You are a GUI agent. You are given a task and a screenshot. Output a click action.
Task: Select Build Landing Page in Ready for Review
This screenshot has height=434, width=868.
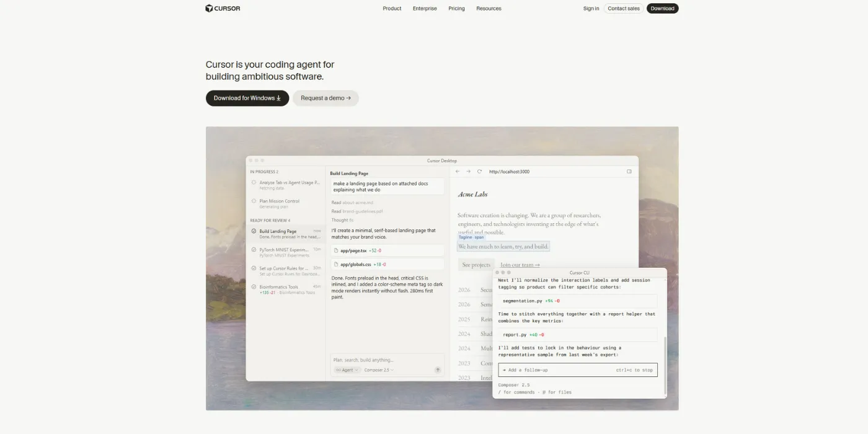pyautogui.click(x=286, y=234)
